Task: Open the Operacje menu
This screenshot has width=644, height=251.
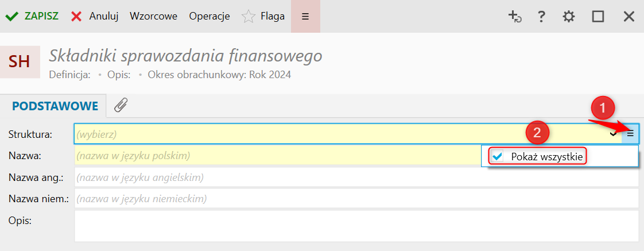Action: (210, 16)
